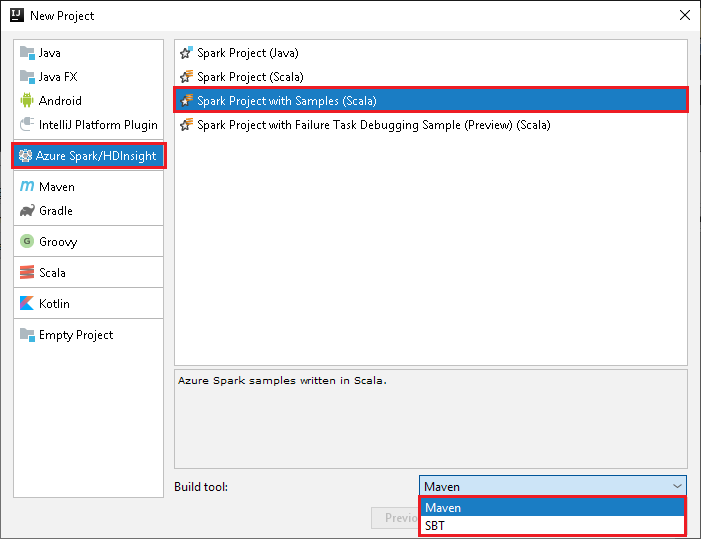Click the Spark Project (Scala) star icon

coord(186,77)
